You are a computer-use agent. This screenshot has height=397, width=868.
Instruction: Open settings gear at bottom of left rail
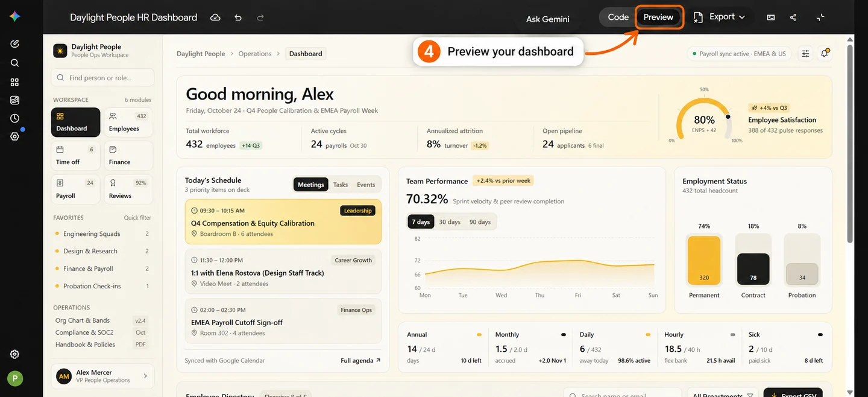14,354
